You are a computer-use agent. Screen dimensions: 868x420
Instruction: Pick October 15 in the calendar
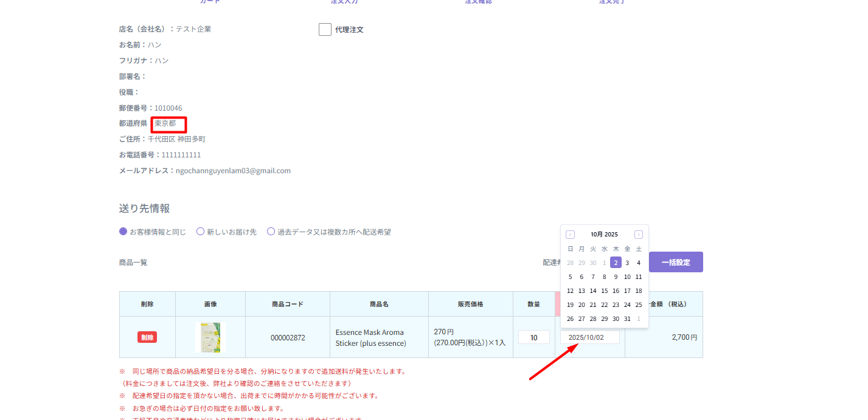pos(604,291)
